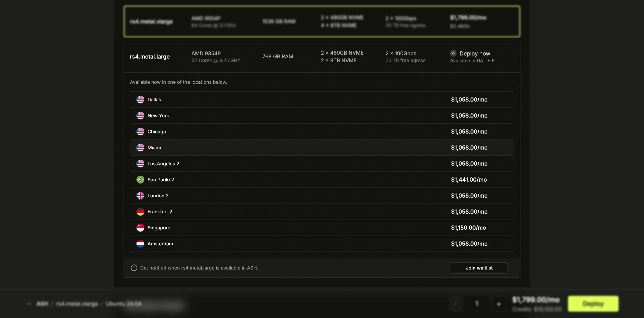Click the Singapore flag icon
This screenshot has width=644, height=318.
coord(140,228)
